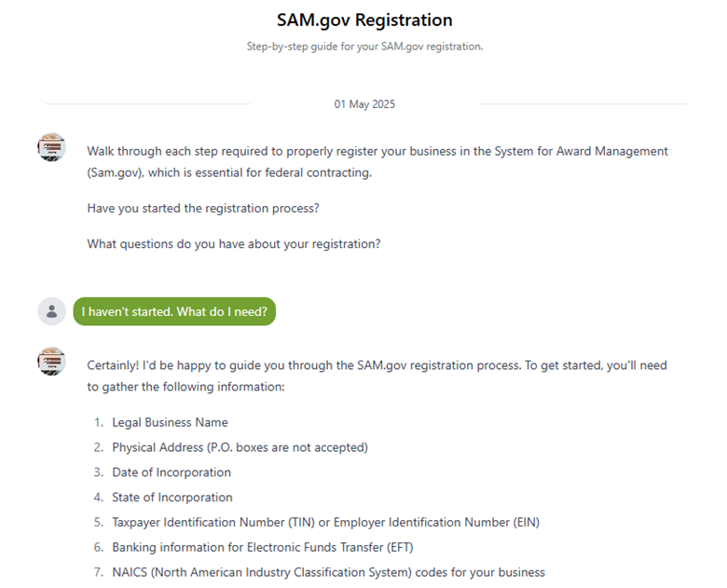Click 'Have you started the registration process?' text

203,208
